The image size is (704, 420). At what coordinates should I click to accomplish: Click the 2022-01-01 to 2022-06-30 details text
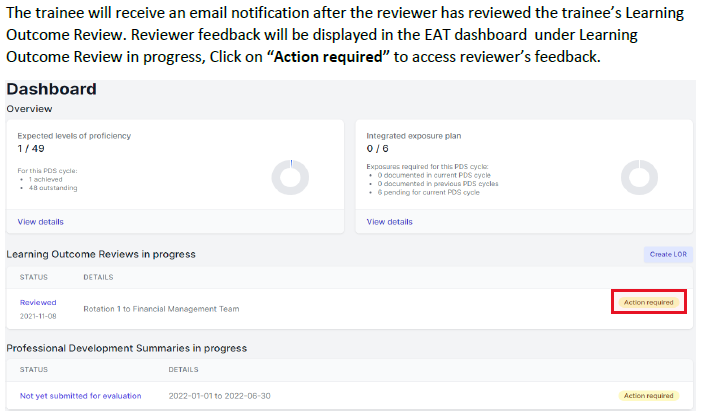[220, 396]
